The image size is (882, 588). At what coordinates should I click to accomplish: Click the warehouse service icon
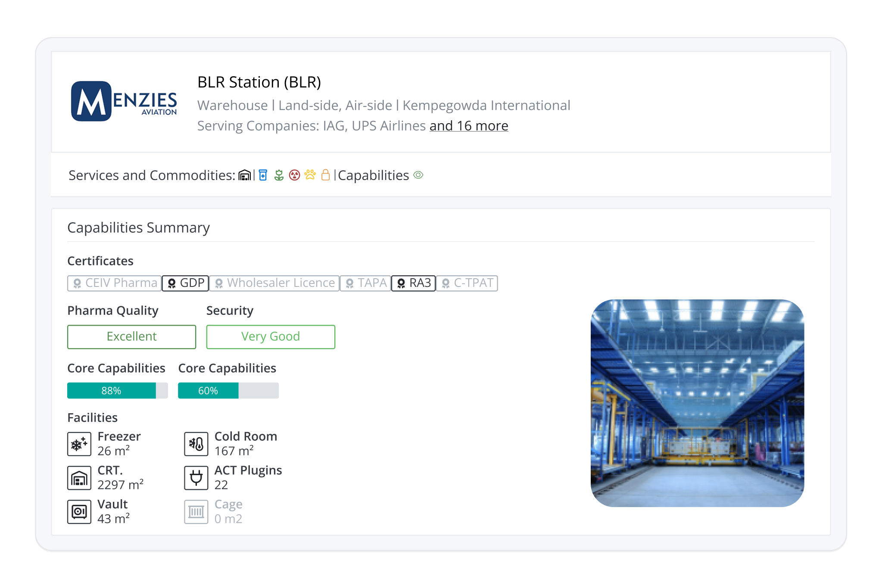pyautogui.click(x=244, y=175)
